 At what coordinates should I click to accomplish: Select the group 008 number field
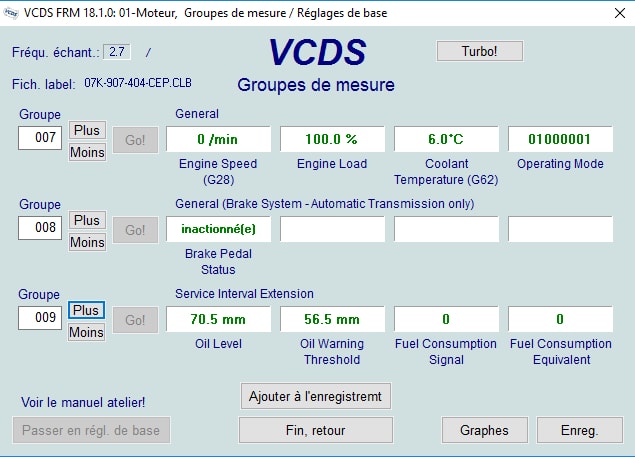[x=40, y=228]
